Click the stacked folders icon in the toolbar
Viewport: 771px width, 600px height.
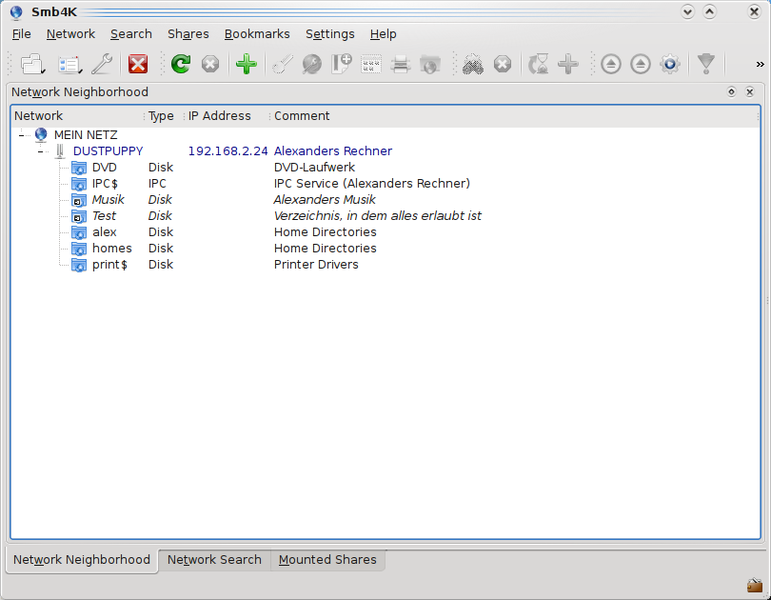[32, 64]
